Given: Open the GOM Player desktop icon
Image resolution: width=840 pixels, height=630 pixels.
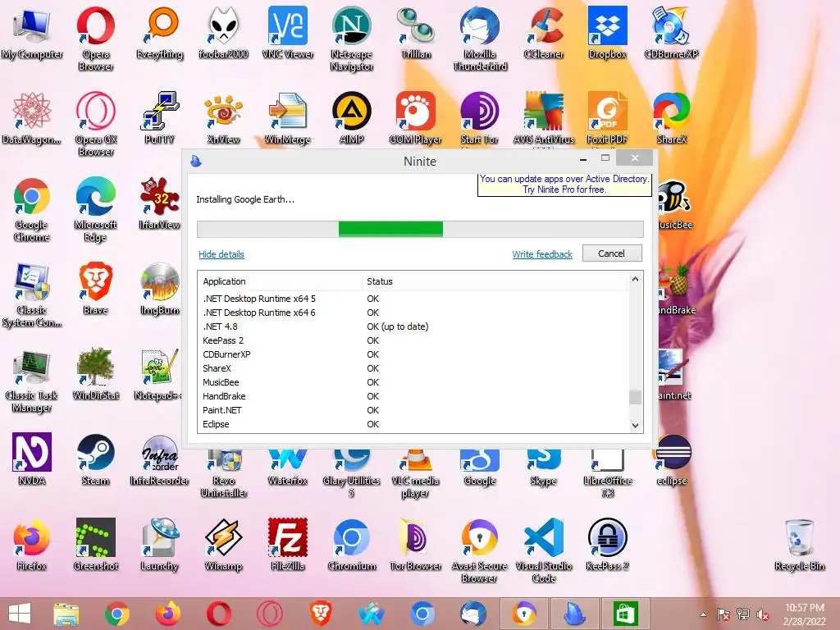Looking at the screenshot, I should [416, 118].
